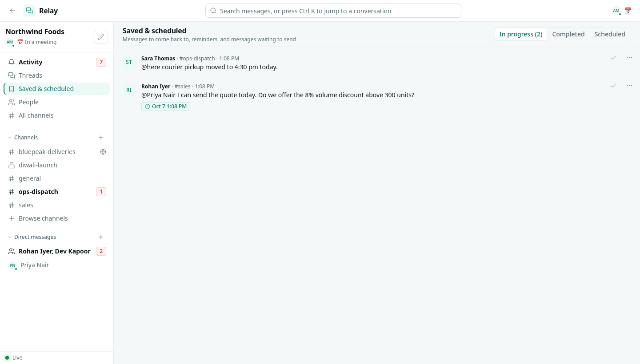Open the AM user avatar in top-right
Image resolution: width=640 pixels, height=364 pixels.
[x=616, y=11]
